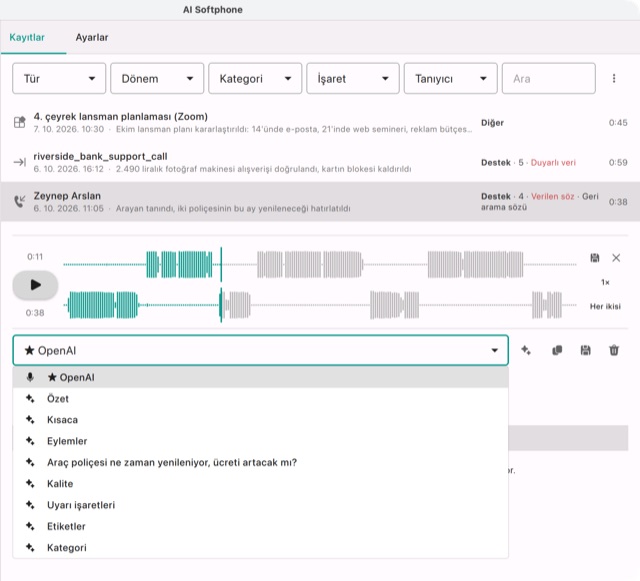The image size is (640, 581).
Task: Toggle the Her ikisi channel selector
Action: click(x=605, y=306)
